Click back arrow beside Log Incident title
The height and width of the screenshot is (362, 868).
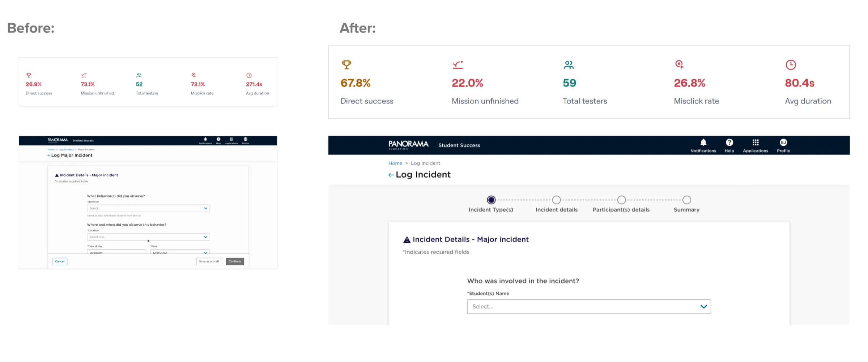click(391, 175)
